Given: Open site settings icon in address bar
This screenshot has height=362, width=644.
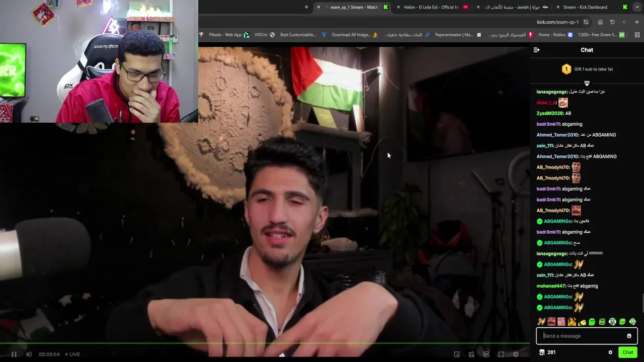Looking at the screenshot, I should [x=586, y=22].
